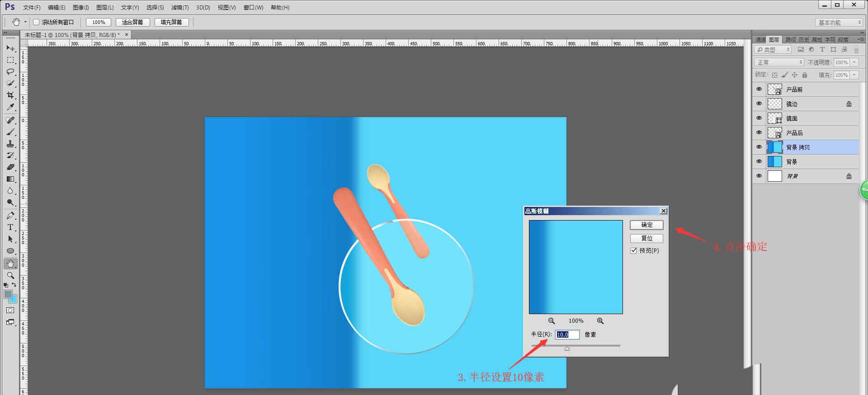Select the Brush tool
Screen dimensions: 868x395
click(x=10, y=132)
